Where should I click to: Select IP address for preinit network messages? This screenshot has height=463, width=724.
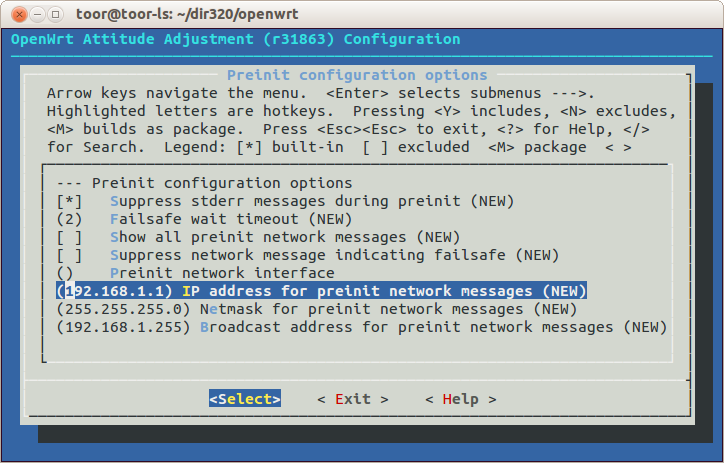point(321,291)
